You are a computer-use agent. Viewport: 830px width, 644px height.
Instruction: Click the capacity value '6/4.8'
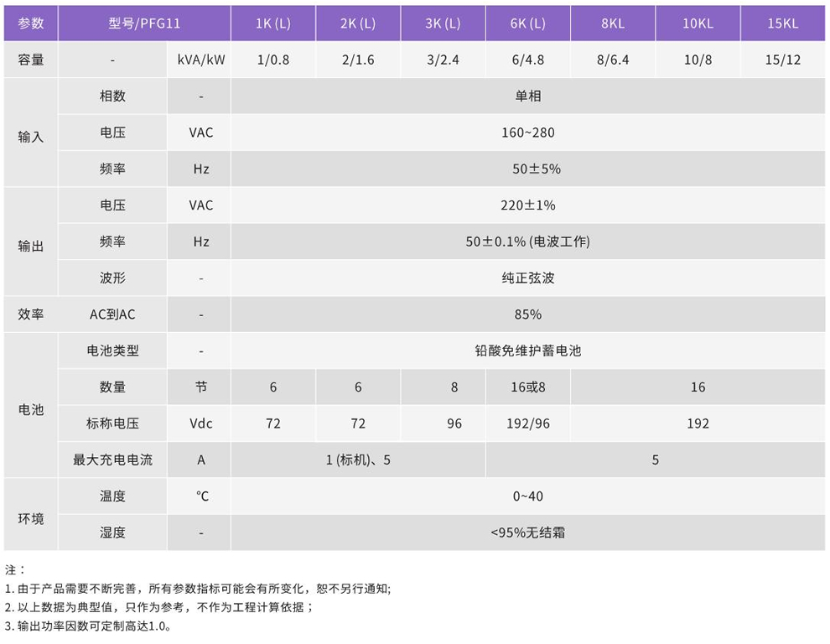(527, 60)
